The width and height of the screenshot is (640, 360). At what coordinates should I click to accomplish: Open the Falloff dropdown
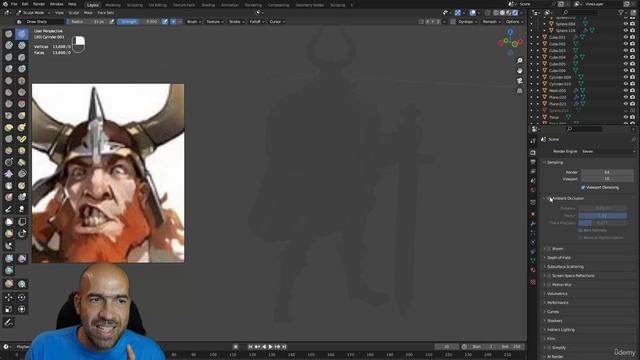[257, 22]
